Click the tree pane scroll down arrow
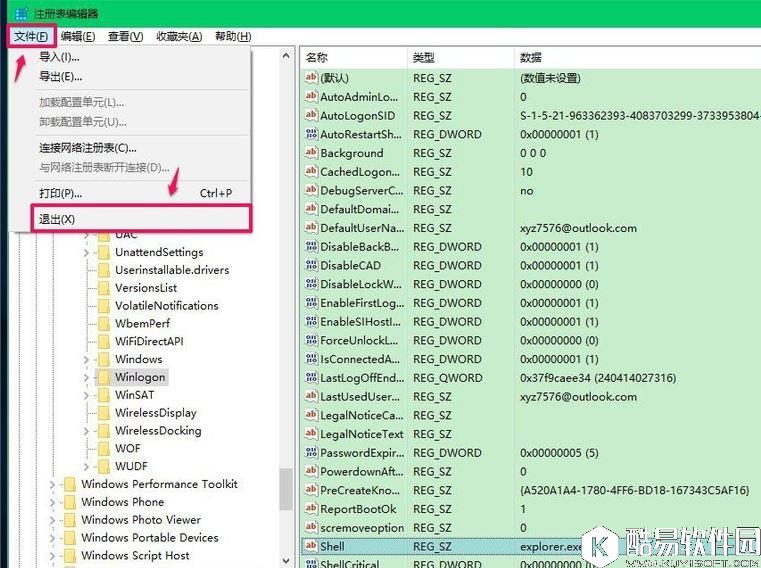Image resolution: width=761 pixels, height=568 pixels. click(286, 560)
